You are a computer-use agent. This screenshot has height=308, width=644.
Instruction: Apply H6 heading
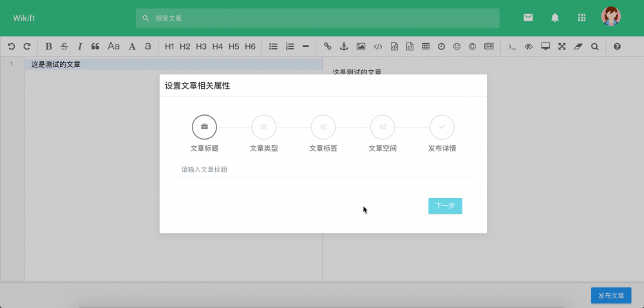pyautogui.click(x=250, y=46)
